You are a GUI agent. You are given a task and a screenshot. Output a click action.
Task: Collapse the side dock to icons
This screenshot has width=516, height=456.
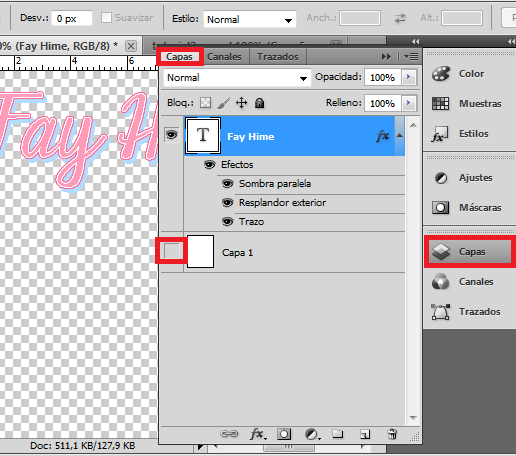pyautogui.click(x=511, y=41)
